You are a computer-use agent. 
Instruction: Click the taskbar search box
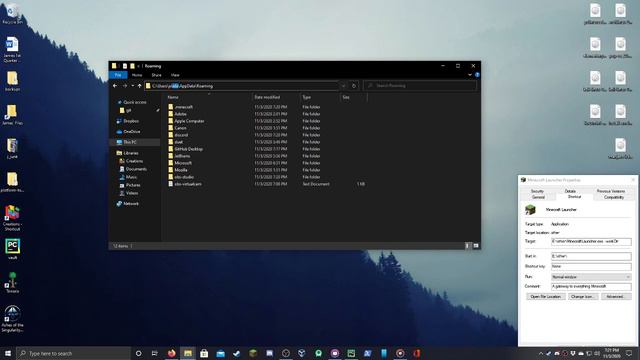(73, 353)
